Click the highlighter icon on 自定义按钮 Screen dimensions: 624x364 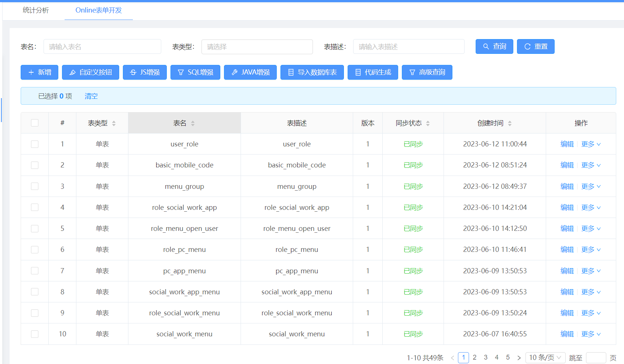pyautogui.click(x=72, y=72)
